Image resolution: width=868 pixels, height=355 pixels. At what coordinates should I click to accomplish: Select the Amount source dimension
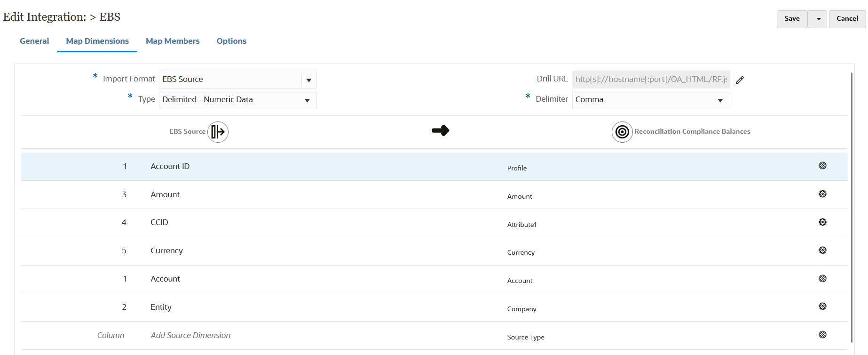click(165, 194)
